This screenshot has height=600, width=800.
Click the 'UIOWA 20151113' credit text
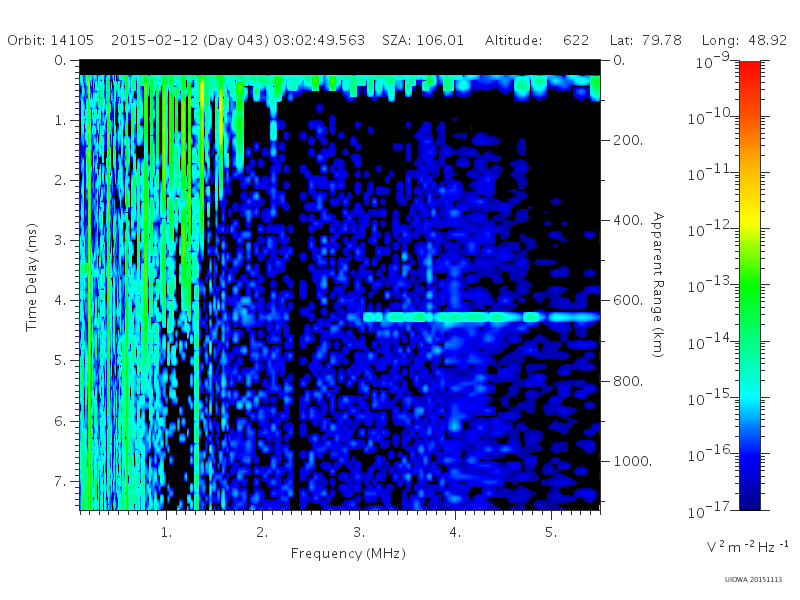click(753, 580)
